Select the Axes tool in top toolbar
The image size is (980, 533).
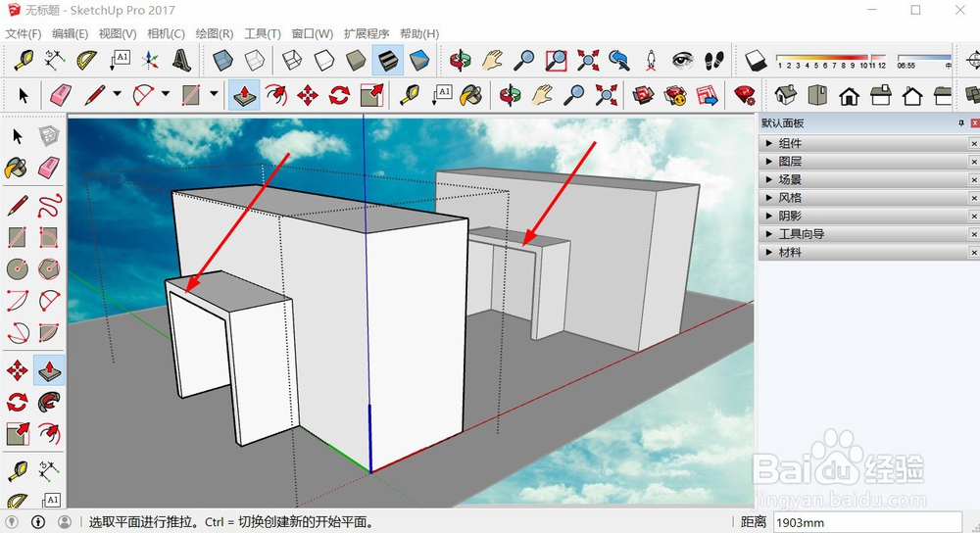(149, 60)
